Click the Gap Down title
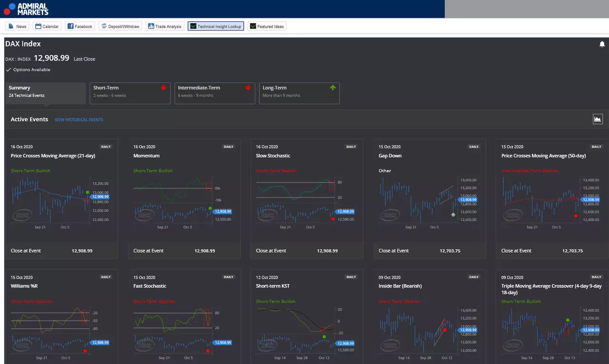Screen dimensions: 609x364 390,156
